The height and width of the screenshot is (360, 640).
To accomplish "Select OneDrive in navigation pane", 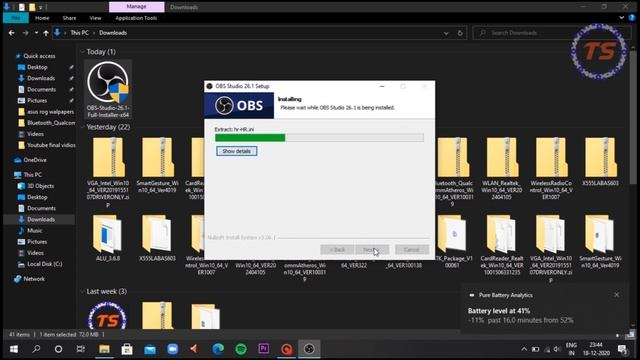I will pyautogui.click(x=35, y=160).
